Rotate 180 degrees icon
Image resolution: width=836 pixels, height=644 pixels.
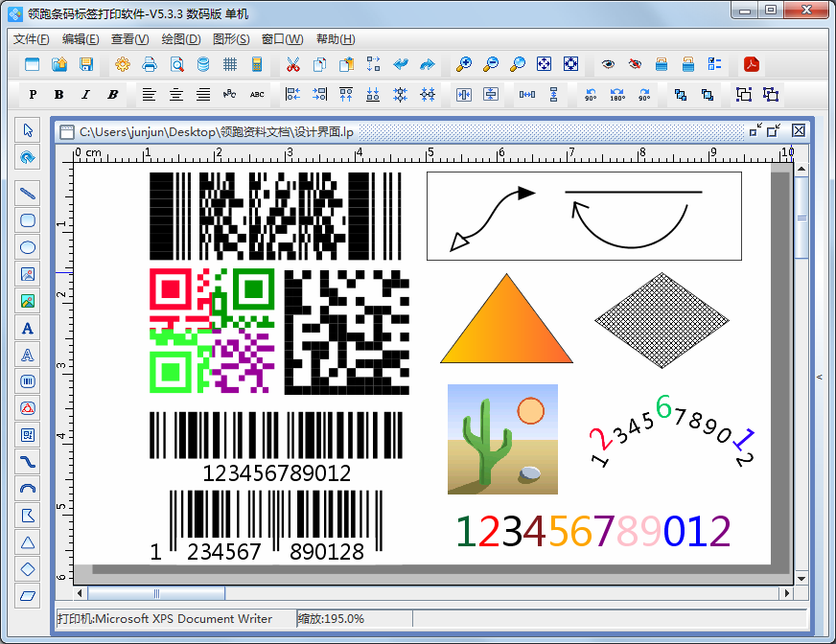pyautogui.click(x=617, y=94)
